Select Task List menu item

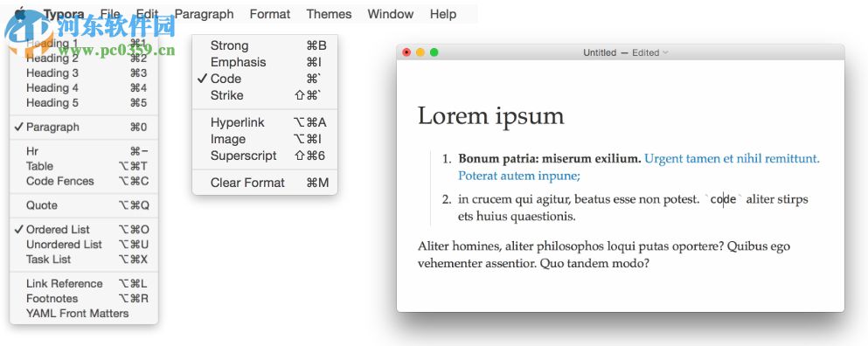tap(84, 259)
